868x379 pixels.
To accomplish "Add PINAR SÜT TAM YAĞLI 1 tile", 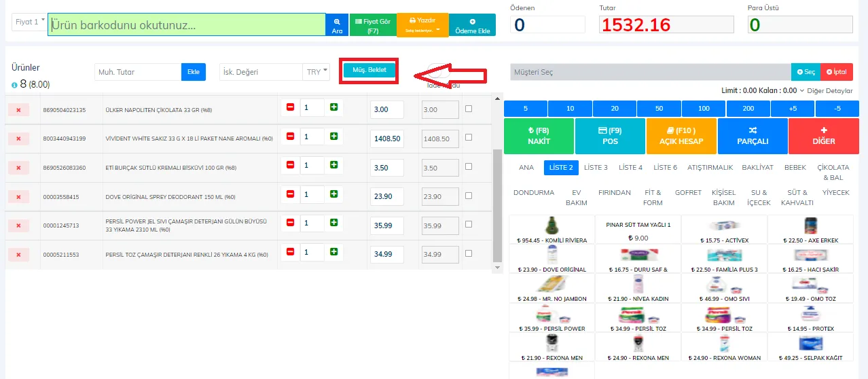I will (x=638, y=230).
